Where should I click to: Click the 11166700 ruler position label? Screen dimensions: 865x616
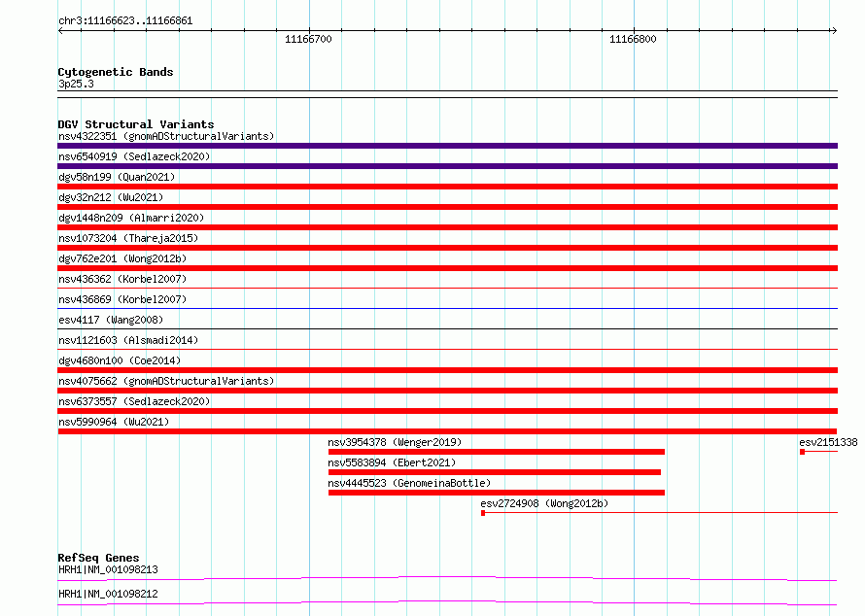pyautogui.click(x=308, y=39)
